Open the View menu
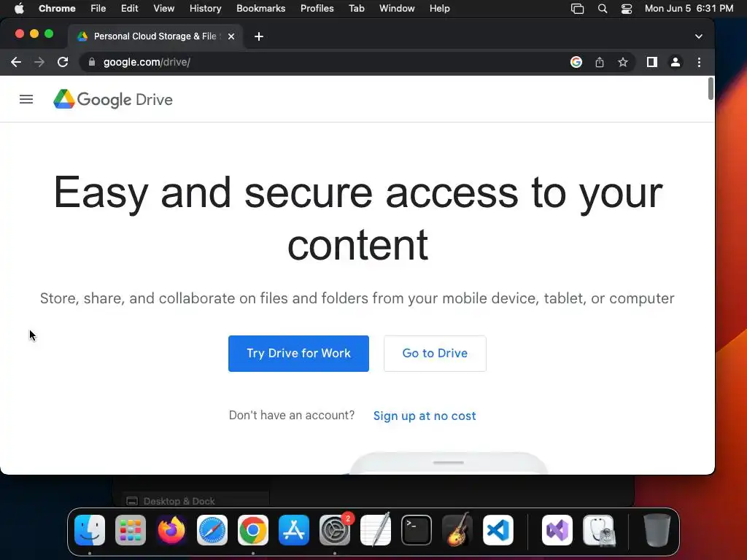This screenshot has width=747, height=560. [x=164, y=8]
